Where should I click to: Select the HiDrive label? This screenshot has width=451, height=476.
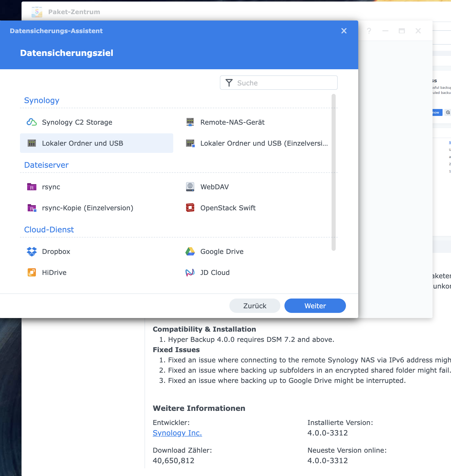[x=54, y=272]
